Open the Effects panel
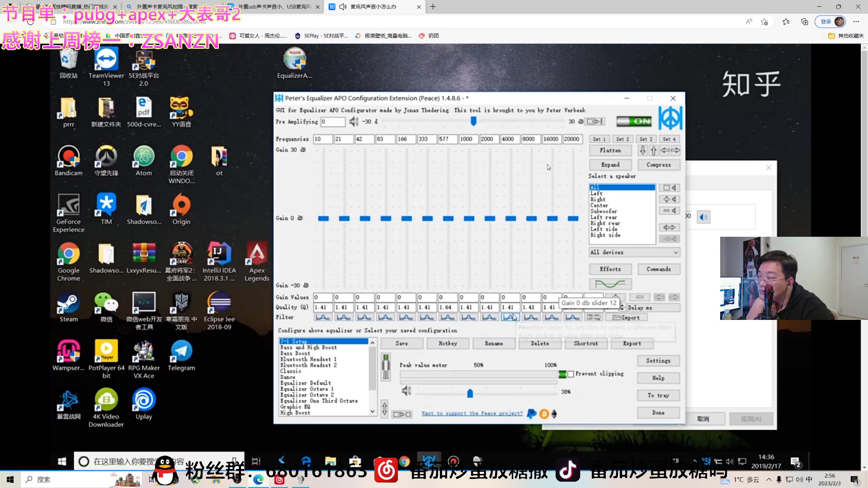Image resolution: width=868 pixels, height=488 pixels. point(610,269)
